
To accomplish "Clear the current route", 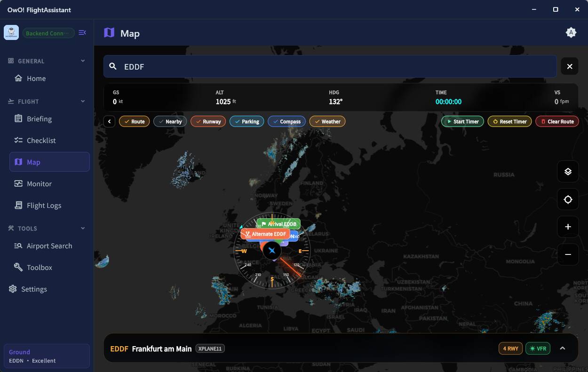I will (x=557, y=121).
